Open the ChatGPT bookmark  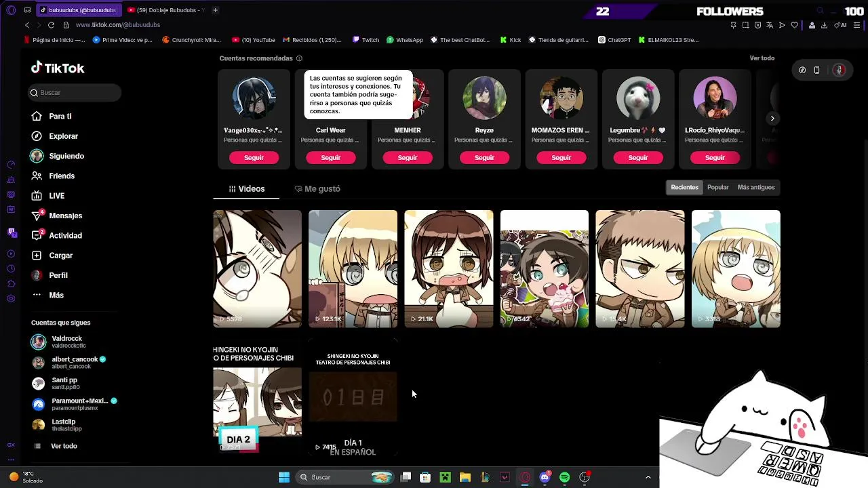coord(614,40)
